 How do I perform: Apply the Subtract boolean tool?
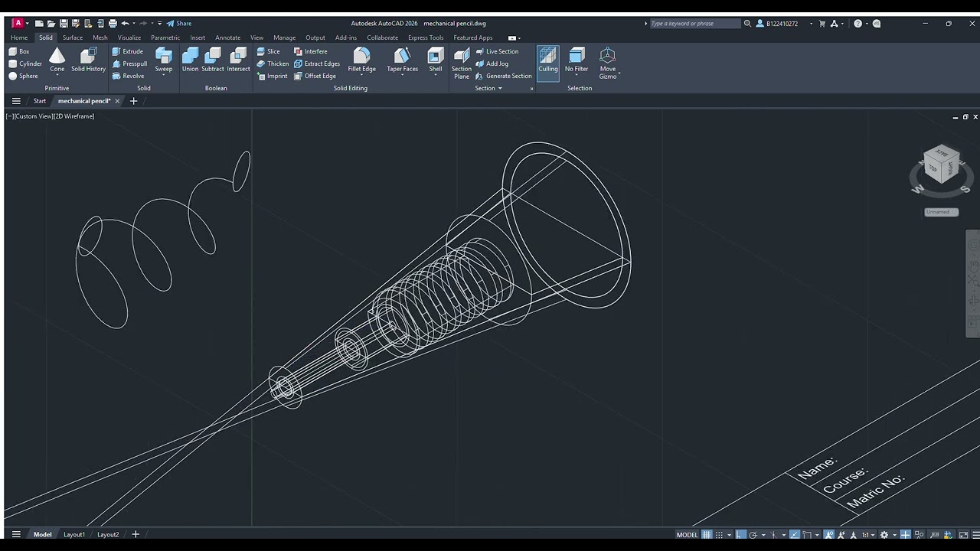pos(213,60)
